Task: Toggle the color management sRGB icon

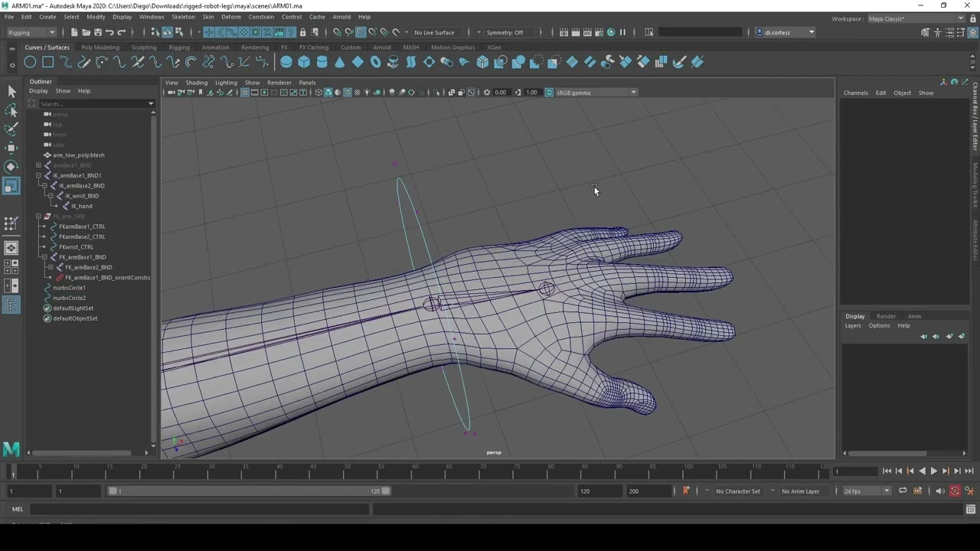Action: pos(548,93)
